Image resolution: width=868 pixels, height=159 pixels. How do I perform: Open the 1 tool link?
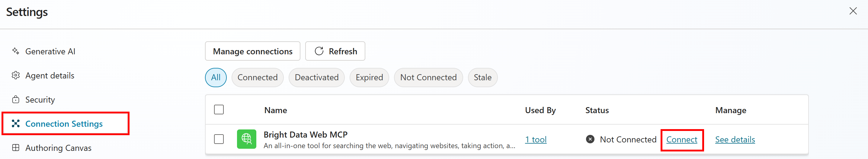(536, 139)
